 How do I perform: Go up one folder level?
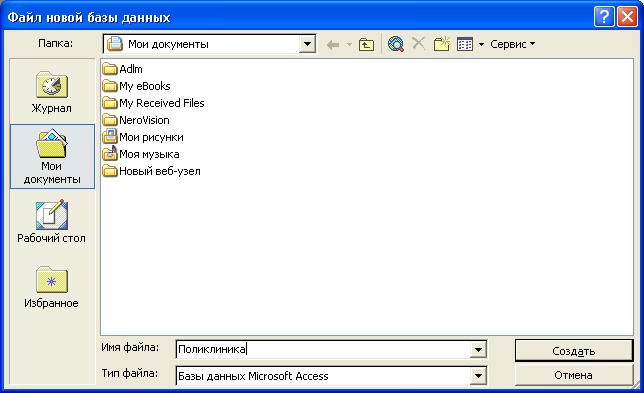[x=366, y=44]
